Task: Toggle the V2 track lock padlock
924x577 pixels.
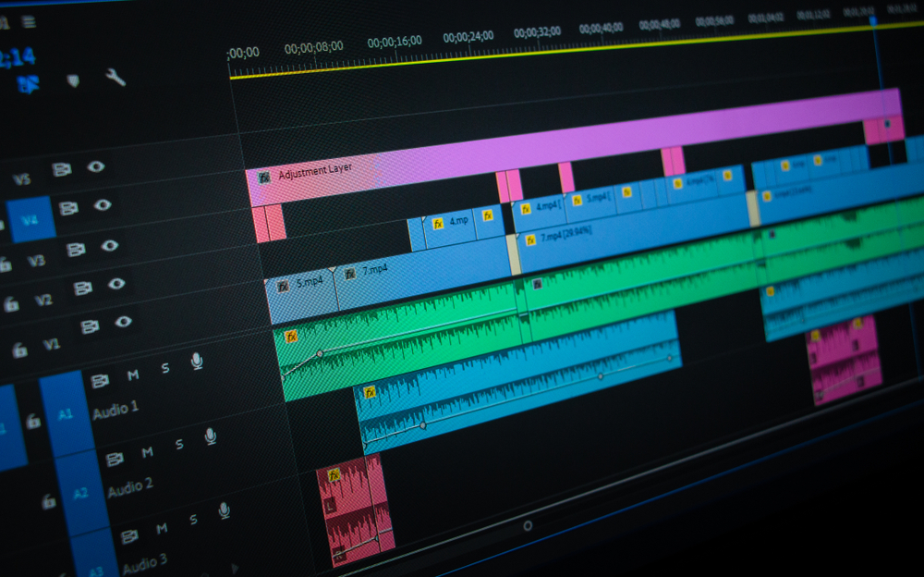Action: click(x=11, y=303)
